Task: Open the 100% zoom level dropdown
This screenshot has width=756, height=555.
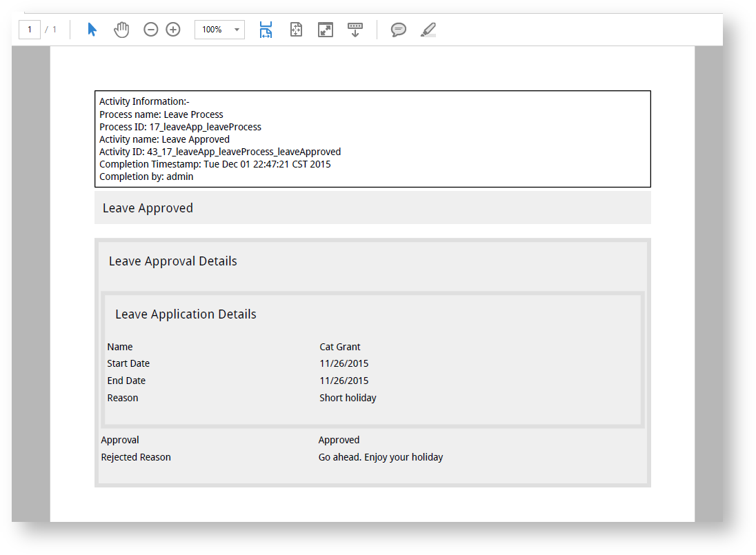Action: pos(237,30)
